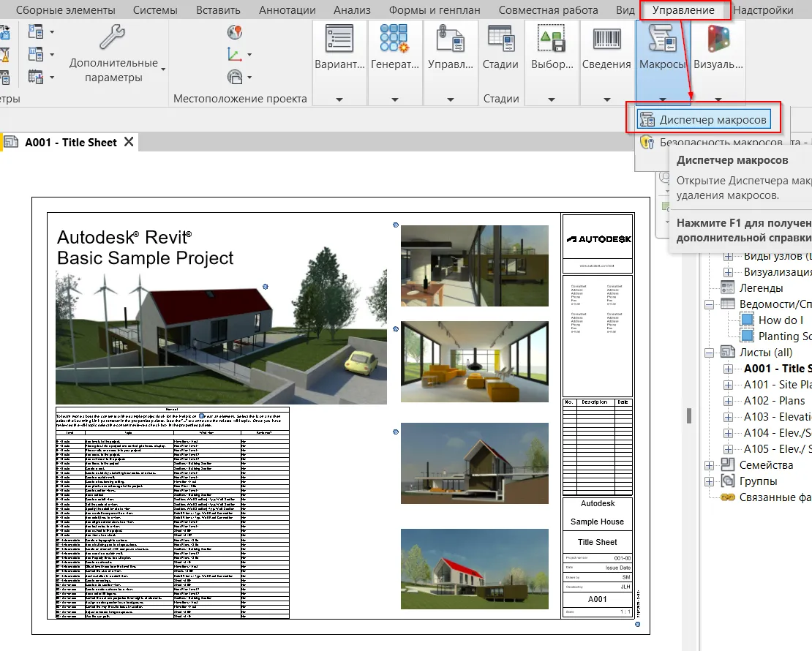This screenshot has height=651, width=812.
Task: Open the Варианты panel dropdown arrow
Action: tap(339, 99)
